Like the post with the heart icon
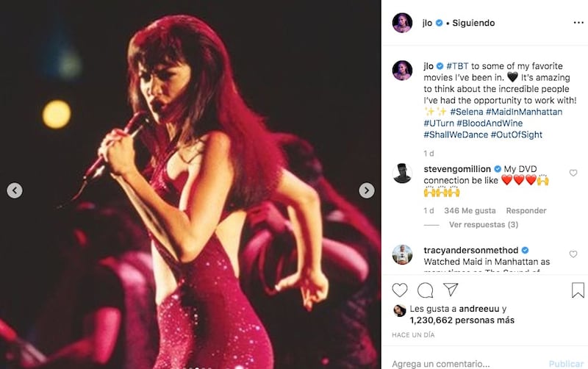Viewport: 588px width, 369px height. point(400,290)
